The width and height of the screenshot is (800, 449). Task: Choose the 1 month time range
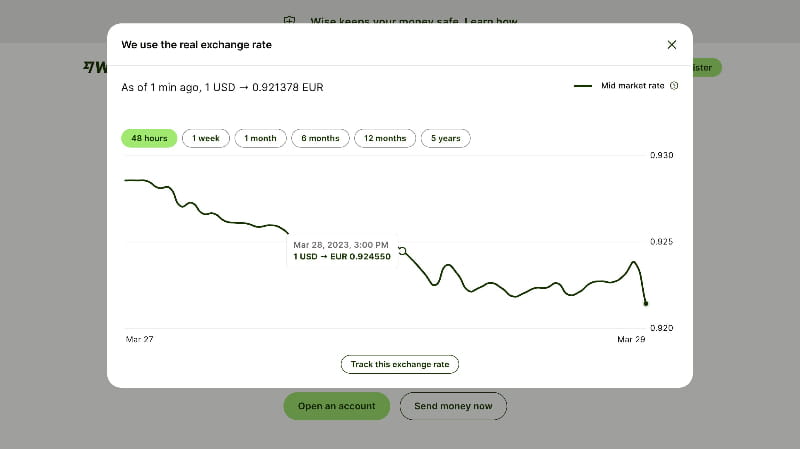(260, 138)
